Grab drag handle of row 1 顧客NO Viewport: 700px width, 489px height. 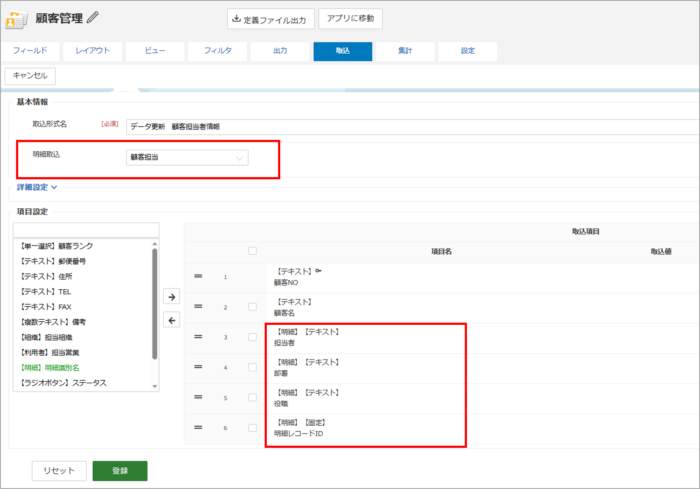198,276
